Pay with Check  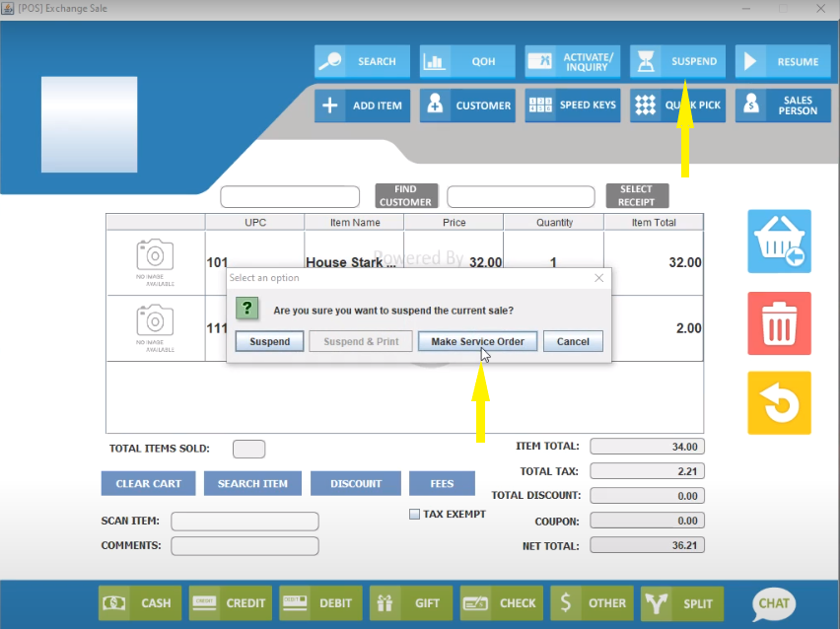pyautogui.click(x=502, y=603)
